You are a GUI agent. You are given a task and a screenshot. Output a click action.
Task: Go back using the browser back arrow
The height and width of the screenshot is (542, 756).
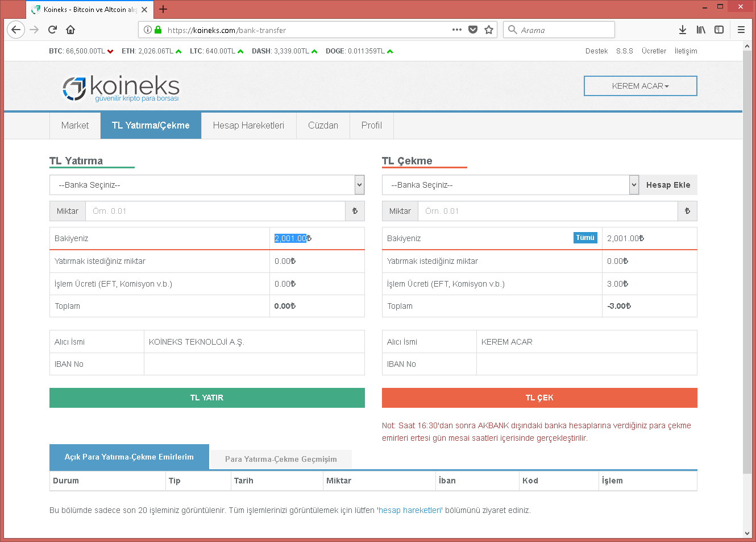[16, 30]
